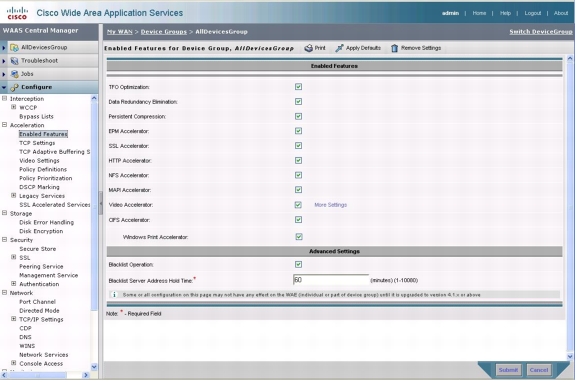Open About in top bar

(561, 13)
